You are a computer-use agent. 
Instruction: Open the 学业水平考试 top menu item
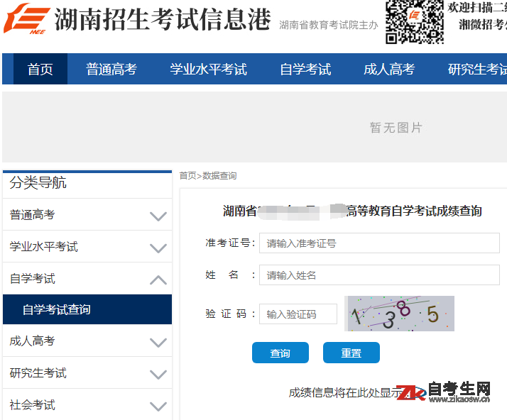click(x=209, y=69)
